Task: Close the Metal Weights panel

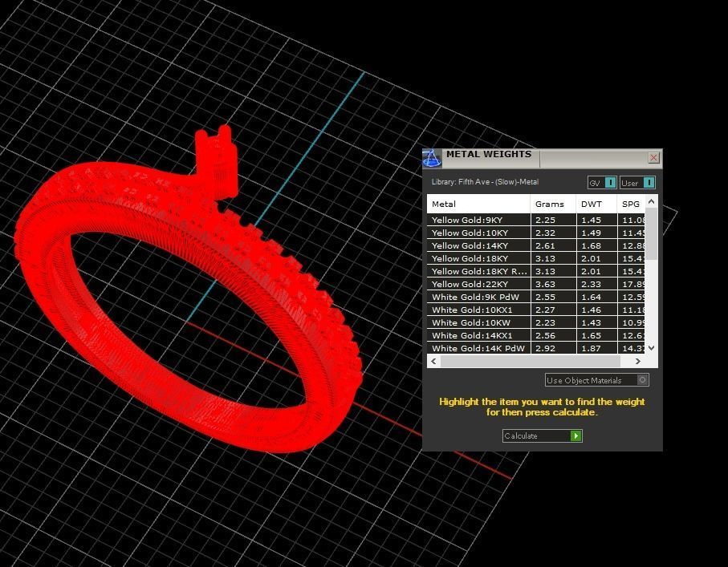Action: click(x=653, y=158)
